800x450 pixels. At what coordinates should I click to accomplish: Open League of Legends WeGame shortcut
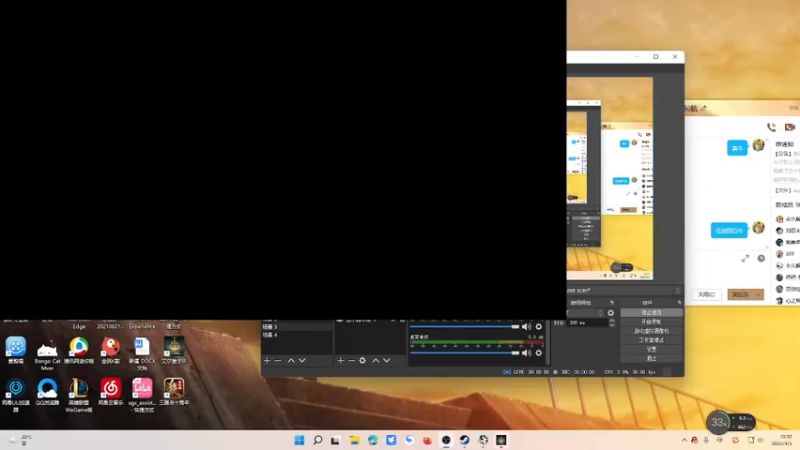79,395
